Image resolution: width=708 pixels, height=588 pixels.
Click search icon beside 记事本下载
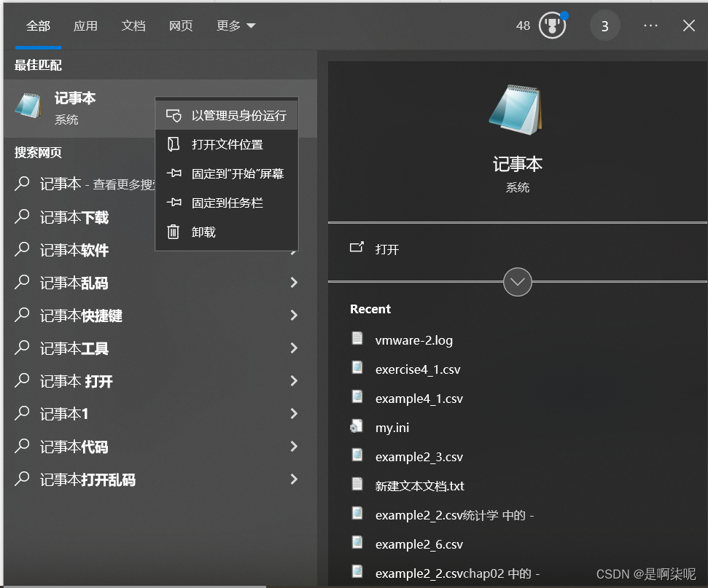click(x=22, y=217)
